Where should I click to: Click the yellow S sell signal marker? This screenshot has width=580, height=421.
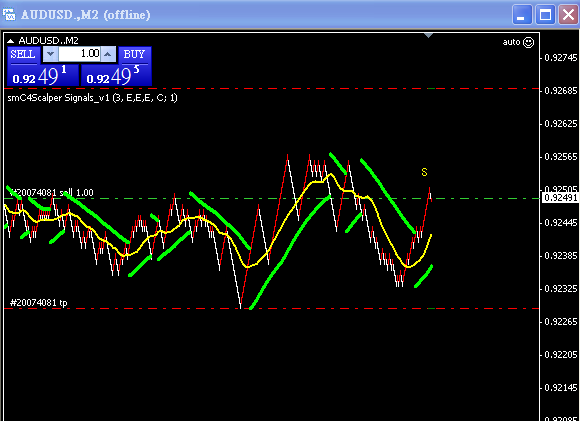click(x=424, y=172)
